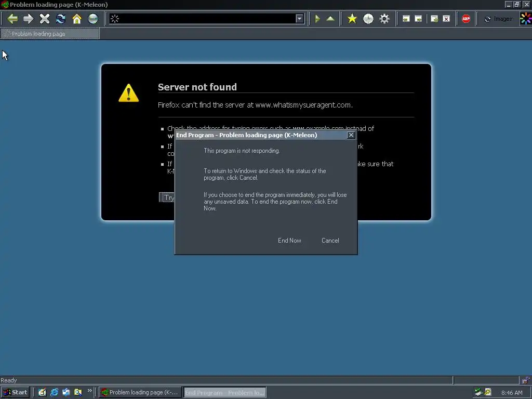Image resolution: width=532 pixels, height=399 pixels.
Task: Click the Forward arrow in the toolbar
Action: pyautogui.click(x=29, y=19)
